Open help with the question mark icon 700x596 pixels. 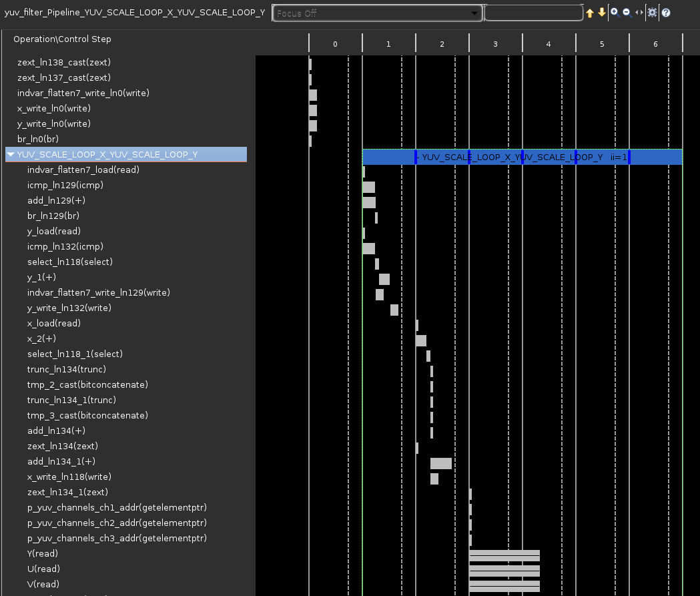coord(666,13)
